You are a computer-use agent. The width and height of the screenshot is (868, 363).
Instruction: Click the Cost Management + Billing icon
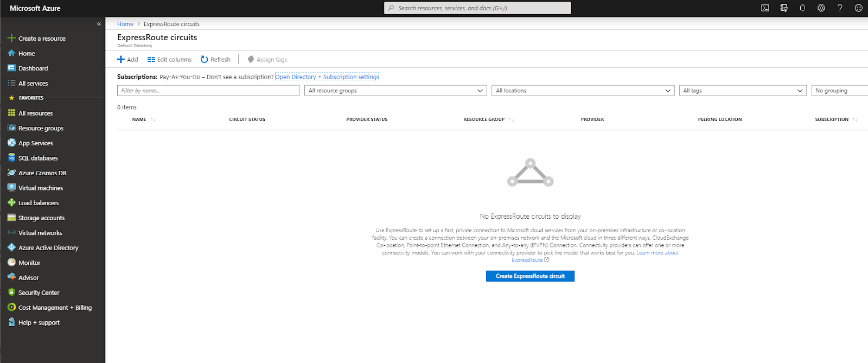click(x=11, y=307)
